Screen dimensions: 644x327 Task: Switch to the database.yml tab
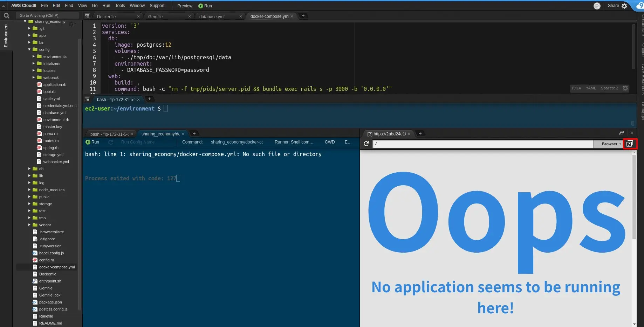pos(212,16)
